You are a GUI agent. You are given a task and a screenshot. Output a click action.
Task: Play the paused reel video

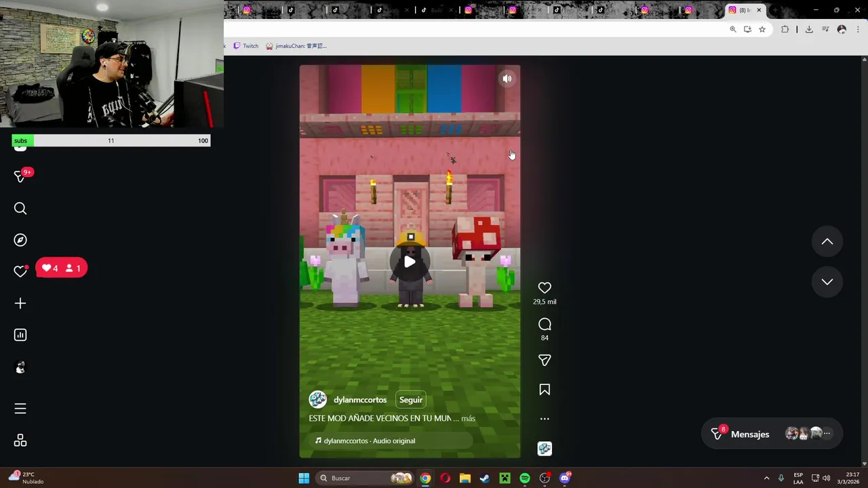click(410, 262)
